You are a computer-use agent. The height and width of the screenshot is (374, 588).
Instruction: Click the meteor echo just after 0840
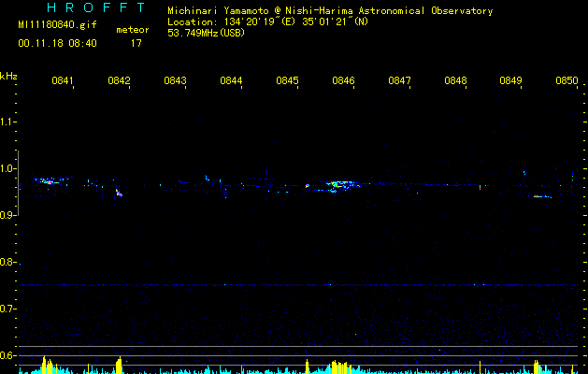(x=48, y=180)
